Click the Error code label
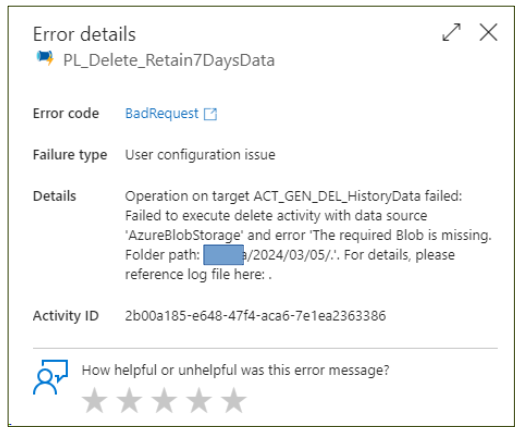 tap(66, 114)
